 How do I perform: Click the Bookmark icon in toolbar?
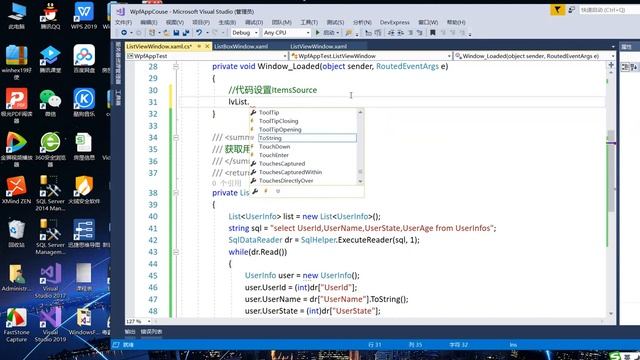[x=432, y=33]
